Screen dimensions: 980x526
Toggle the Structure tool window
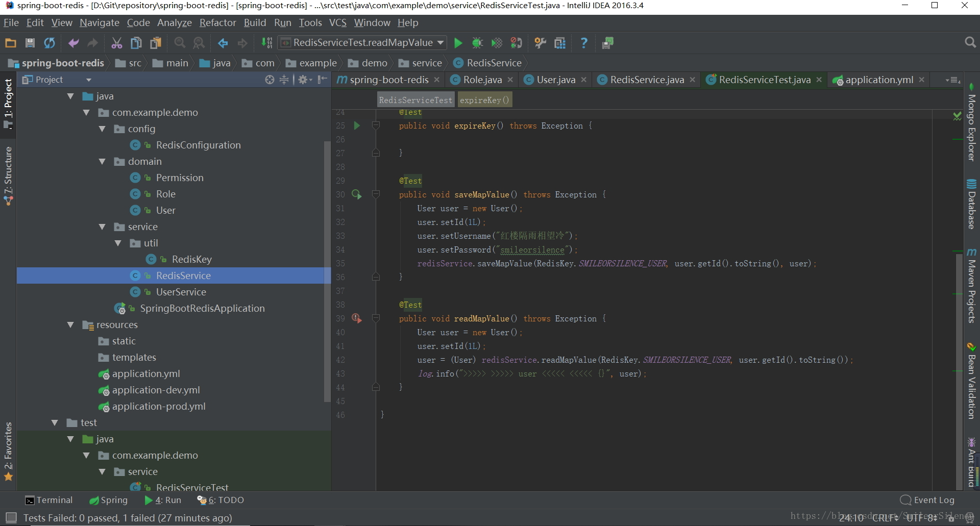8,177
